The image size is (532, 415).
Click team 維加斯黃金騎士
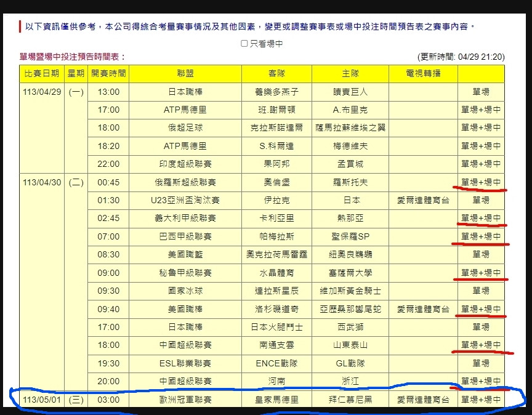coord(350,291)
